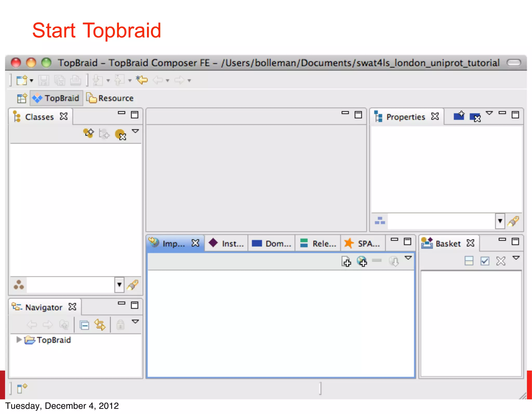Minimize the Navigator view panel
The width and height of the screenshot is (532, 414).
tap(122, 303)
